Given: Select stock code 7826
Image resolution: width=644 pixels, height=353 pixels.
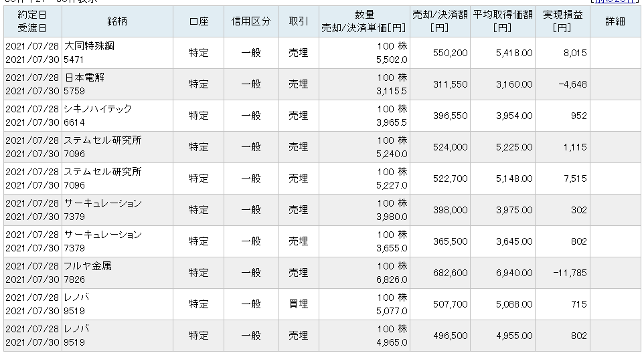Looking at the screenshot, I should (74, 279).
